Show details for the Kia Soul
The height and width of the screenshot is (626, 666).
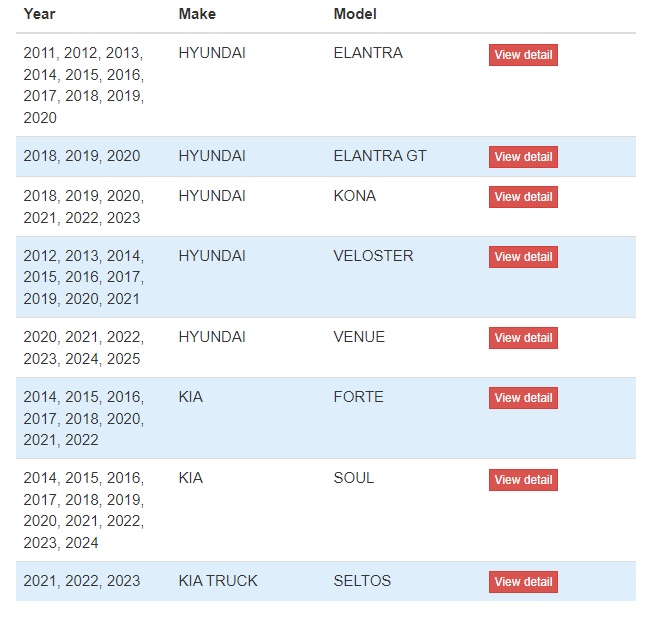[523, 480]
